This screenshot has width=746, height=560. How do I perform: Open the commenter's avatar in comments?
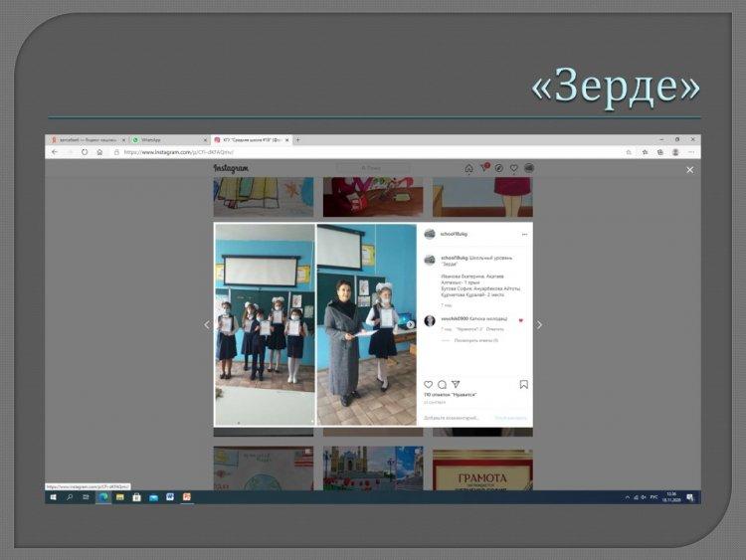coord(430,321)
